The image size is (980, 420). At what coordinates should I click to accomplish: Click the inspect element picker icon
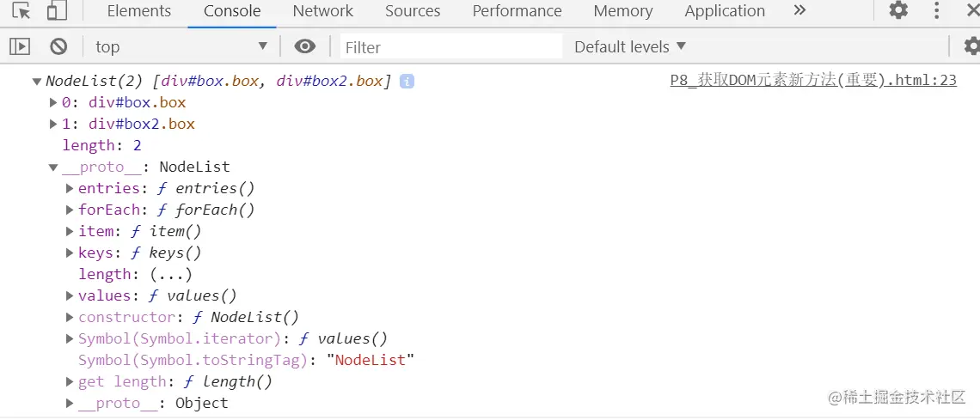coord(21,11)
